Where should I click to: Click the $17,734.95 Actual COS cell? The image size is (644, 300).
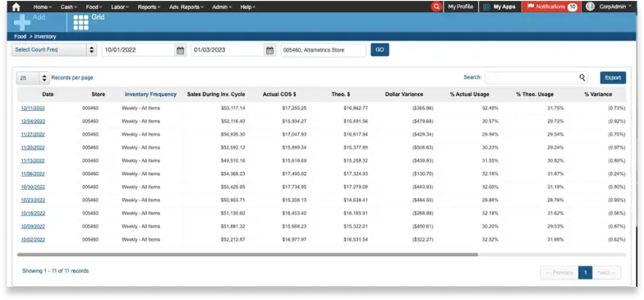pos(294,187)
